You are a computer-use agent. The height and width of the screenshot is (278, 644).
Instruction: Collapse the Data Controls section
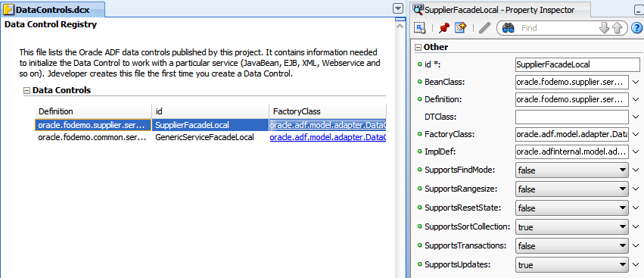click(x=26, y=90)
